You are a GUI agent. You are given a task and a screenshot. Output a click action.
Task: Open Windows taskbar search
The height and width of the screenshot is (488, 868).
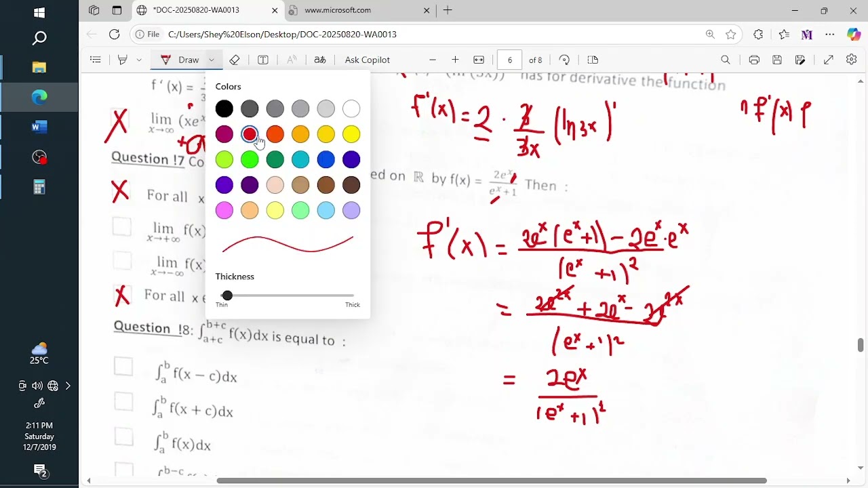pos(39,39)
